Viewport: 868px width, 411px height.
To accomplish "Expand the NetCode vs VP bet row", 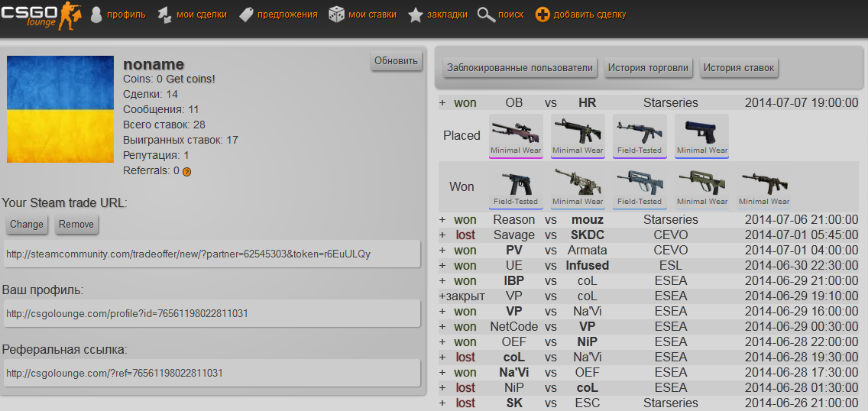I will 442,326.
